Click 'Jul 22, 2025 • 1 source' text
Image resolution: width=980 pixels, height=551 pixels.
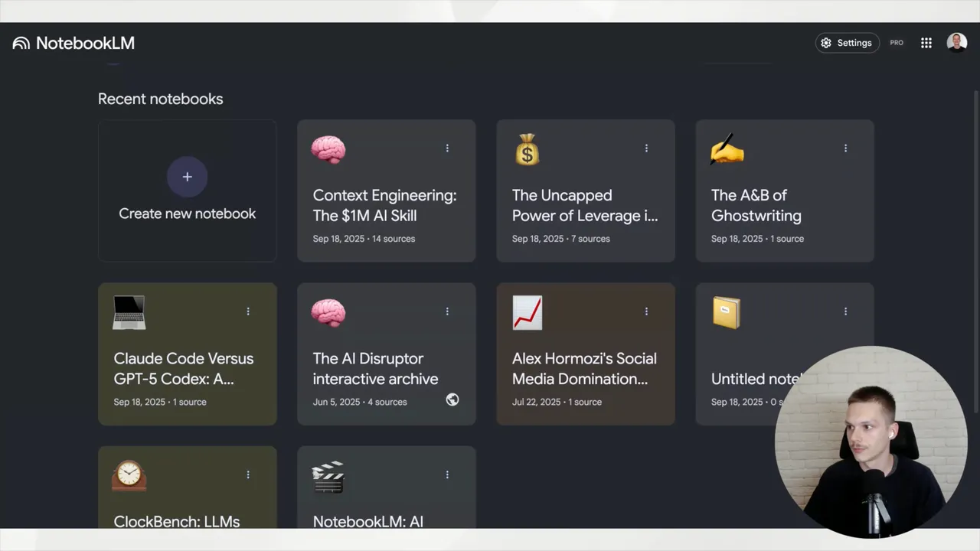point(558,402)
